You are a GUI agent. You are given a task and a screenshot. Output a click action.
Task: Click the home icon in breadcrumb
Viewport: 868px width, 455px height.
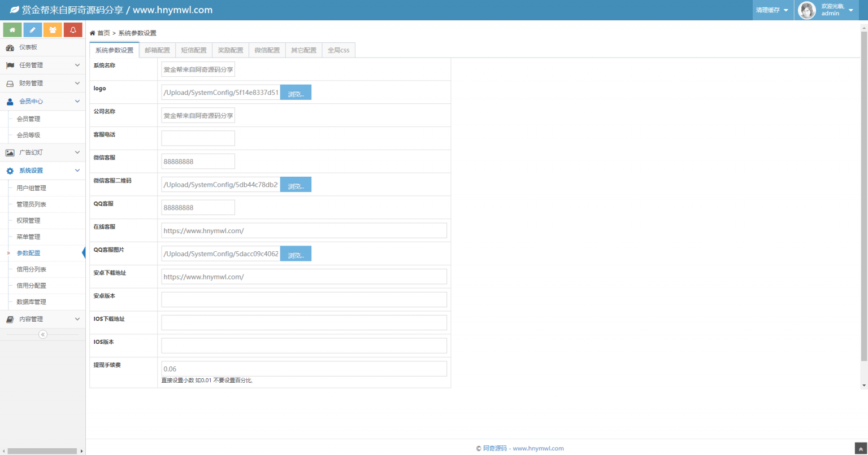(x=93, y=33)
